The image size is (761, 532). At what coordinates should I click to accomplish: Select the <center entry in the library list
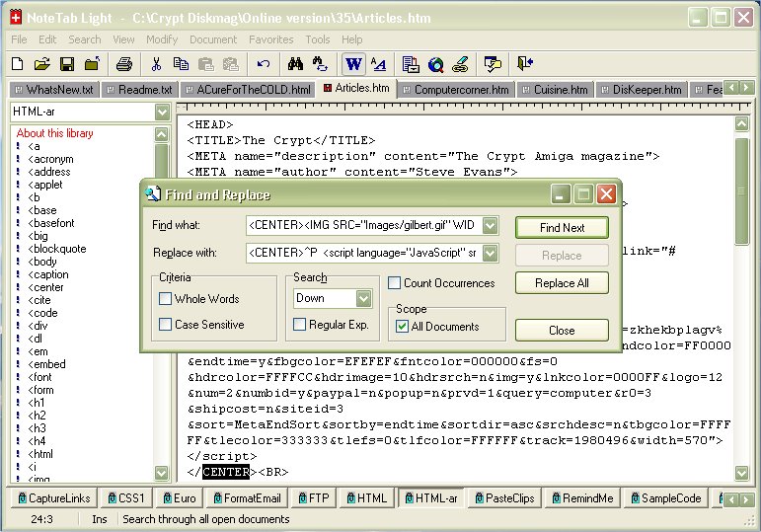(x=45, y=287)
